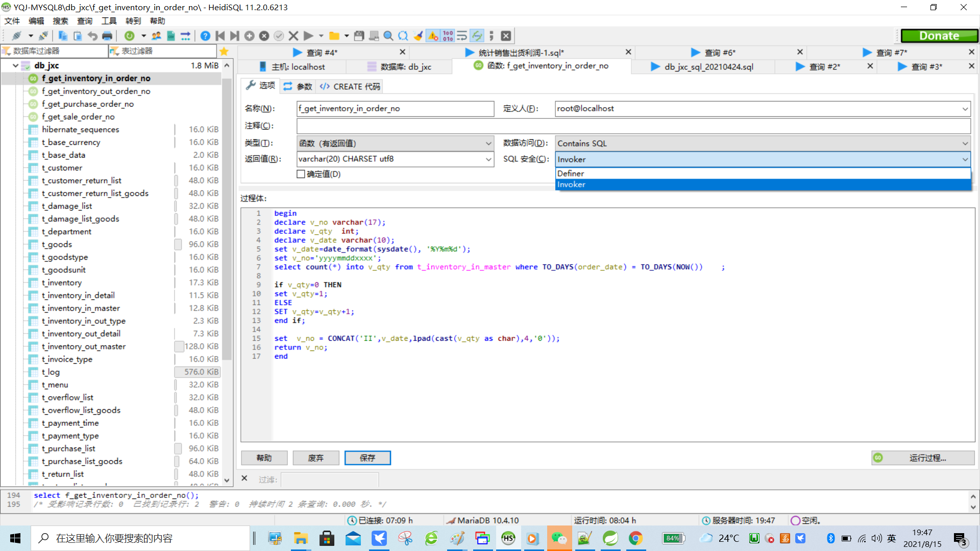Open the user manager icon
The height and width of the screenshot is (551, 980).
coord(156,36)
